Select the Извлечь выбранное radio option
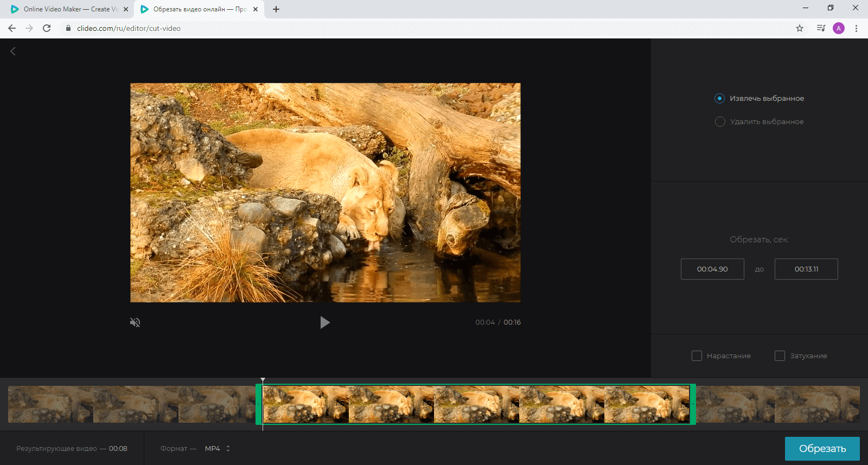868x465 pixels. (x=720, y=98)
